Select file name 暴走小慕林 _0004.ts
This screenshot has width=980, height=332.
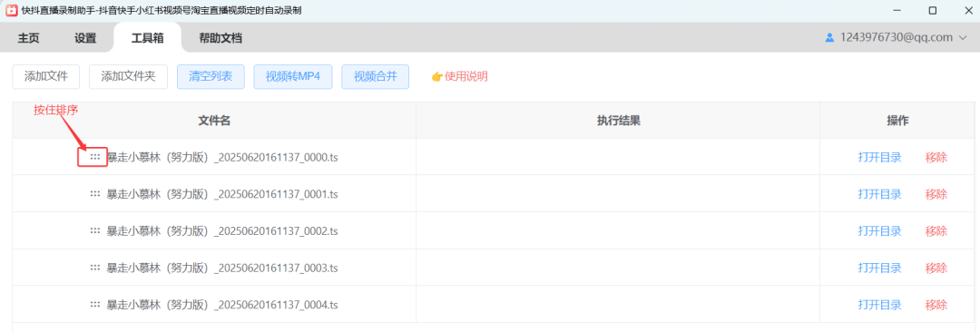222,305
